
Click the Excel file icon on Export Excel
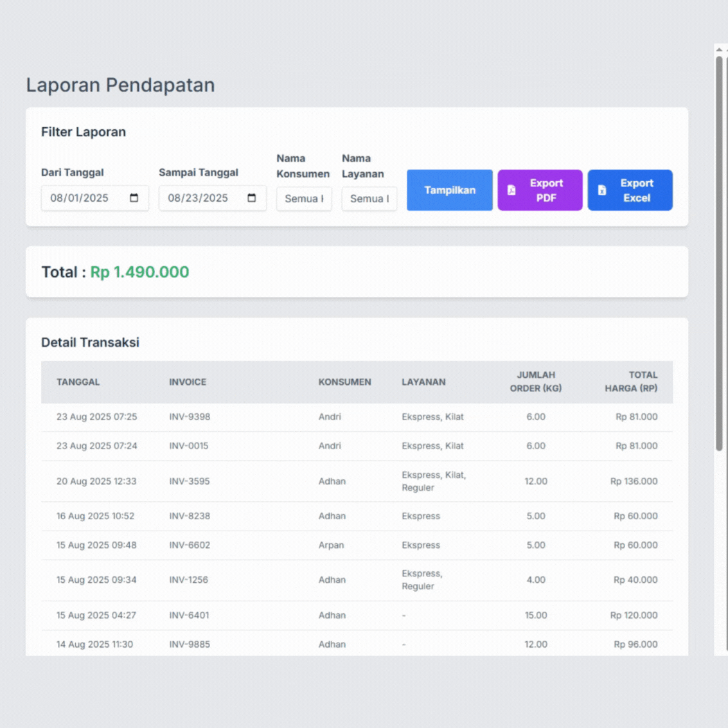[x=602, y=190]
